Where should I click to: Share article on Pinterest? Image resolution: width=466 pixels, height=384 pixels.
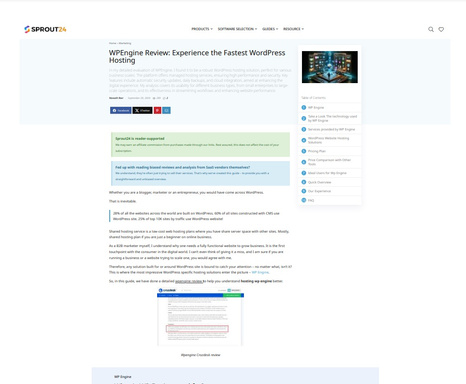point(157,110)
